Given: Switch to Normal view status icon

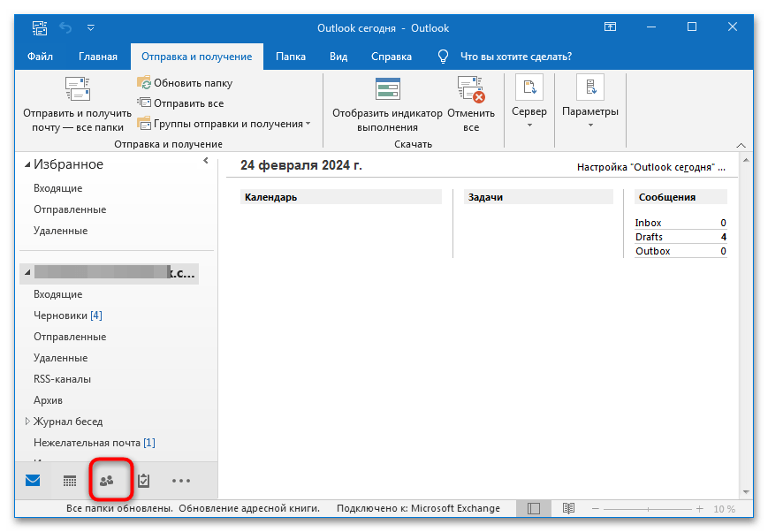Looking at the screenshot, I should pos(534,508).
